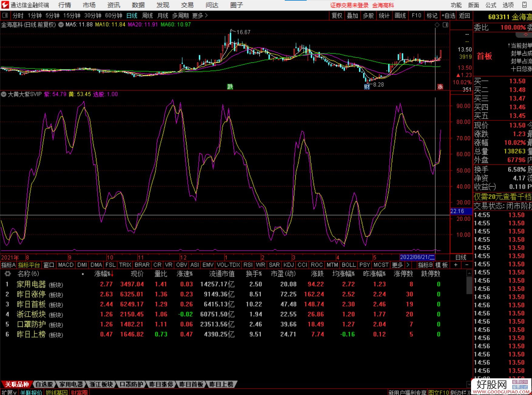The width and height of the screenshot is (532, 395).
Task: Open 指标平台 tab
Action: [29, 265]
